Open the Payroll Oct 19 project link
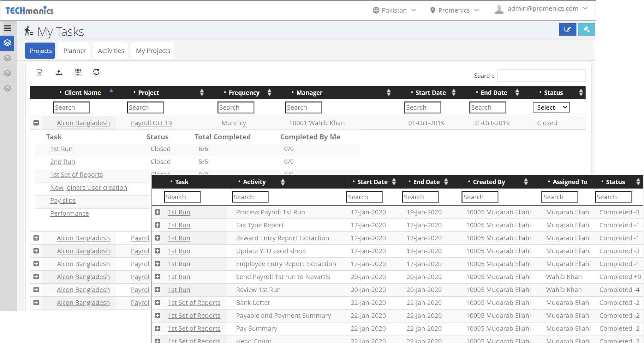Image resolution: width=644 pixels, height=343 pixels. (x=151, y=123)
